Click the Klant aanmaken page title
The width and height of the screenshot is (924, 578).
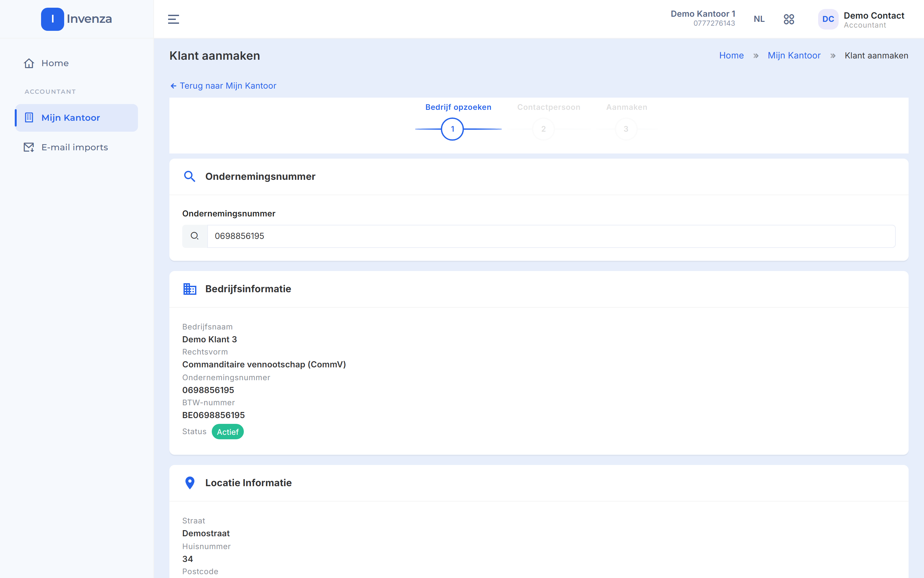(x=215, y=56)
